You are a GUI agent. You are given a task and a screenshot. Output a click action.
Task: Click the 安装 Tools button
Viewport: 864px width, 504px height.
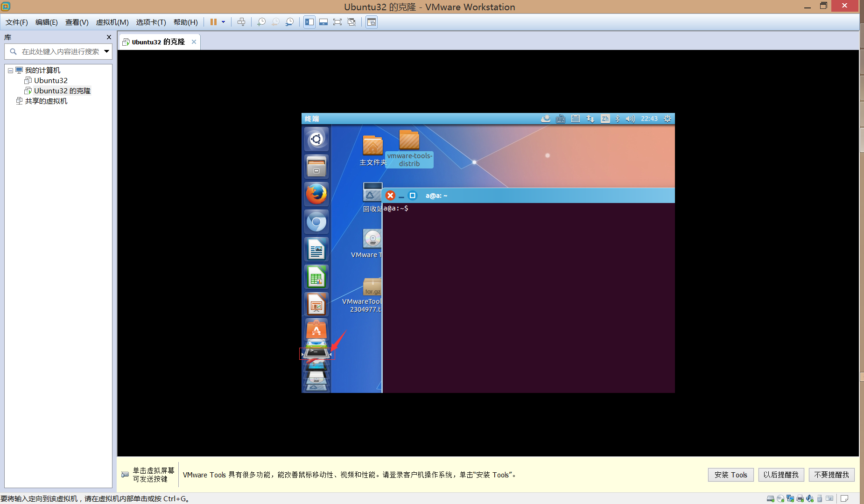tap(731, 475)
